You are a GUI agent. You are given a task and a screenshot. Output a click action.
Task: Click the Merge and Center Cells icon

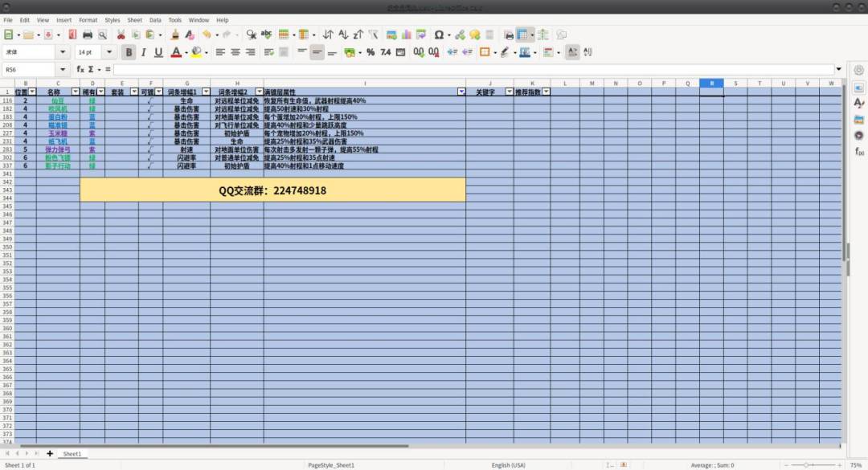pyautogui.click(x=284, y=52)
